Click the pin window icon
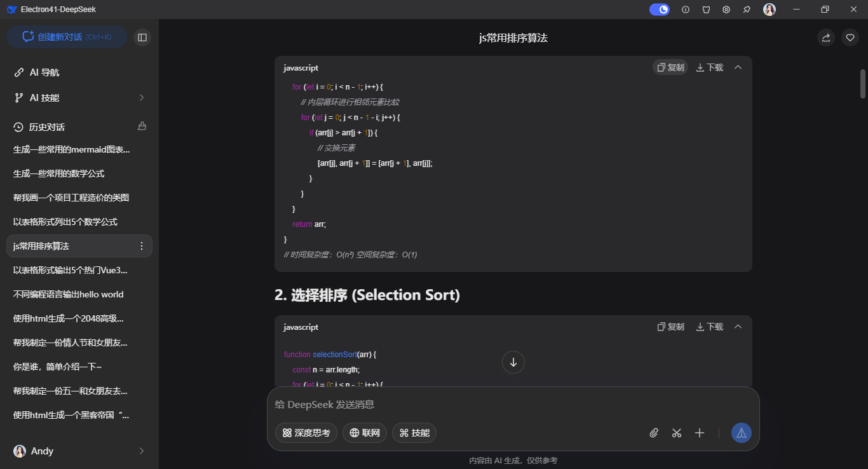This screenshot has height=469, width=868. (x=747, y=10)
